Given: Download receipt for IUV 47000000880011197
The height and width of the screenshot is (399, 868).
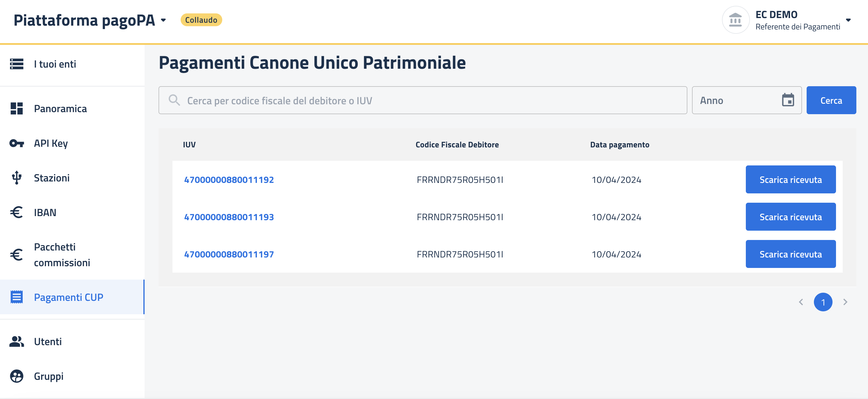Looking at the screenshot, I should [x=790, y=254].
